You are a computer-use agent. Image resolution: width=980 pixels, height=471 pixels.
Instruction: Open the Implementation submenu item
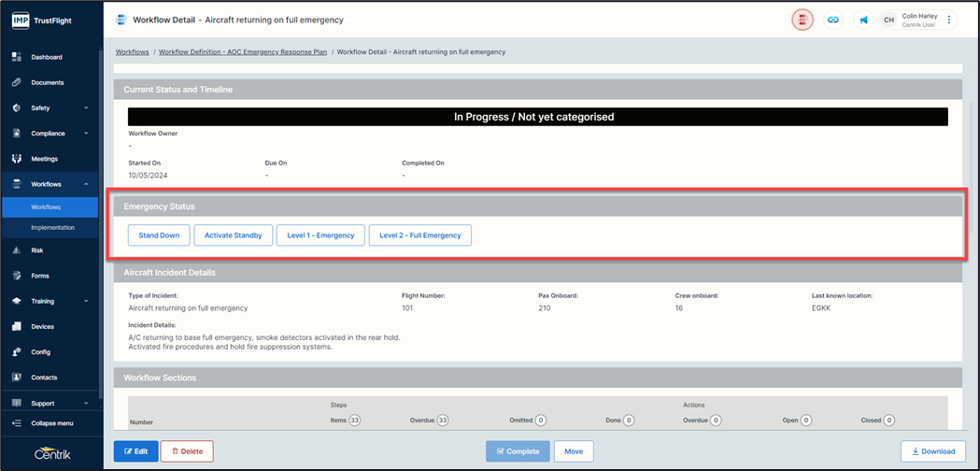click(52, 227)
